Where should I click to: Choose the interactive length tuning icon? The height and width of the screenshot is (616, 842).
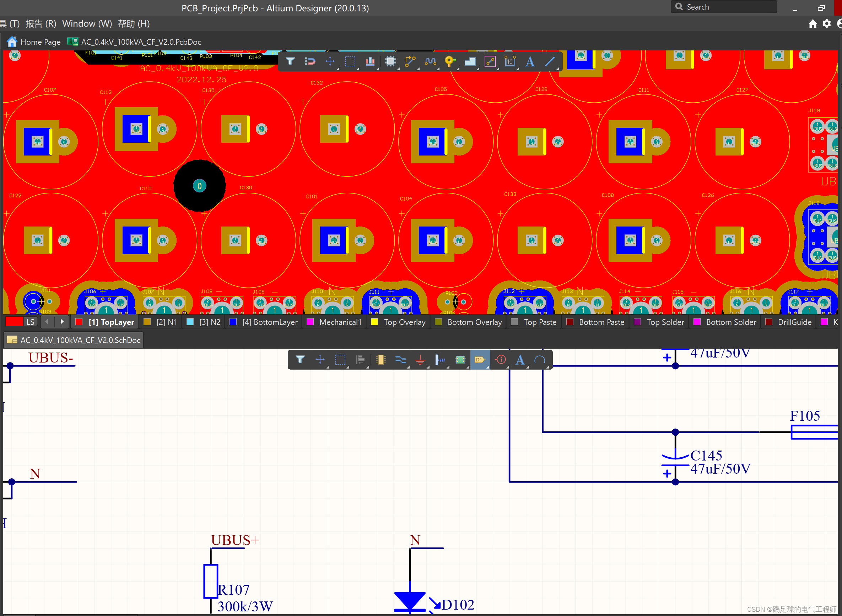click(430, 61)
